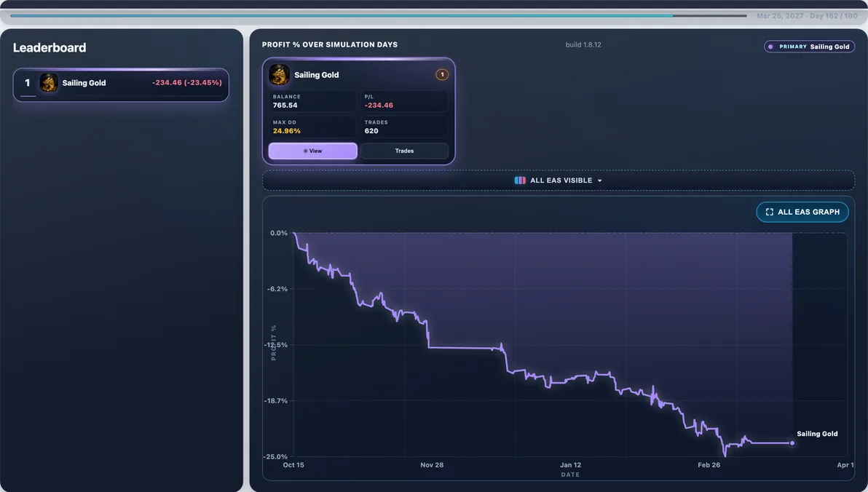Click the rank badge on the Sailing Gold card
This screenshot has height=492, width=868.
pyautogui.click(x=442, y=75)
